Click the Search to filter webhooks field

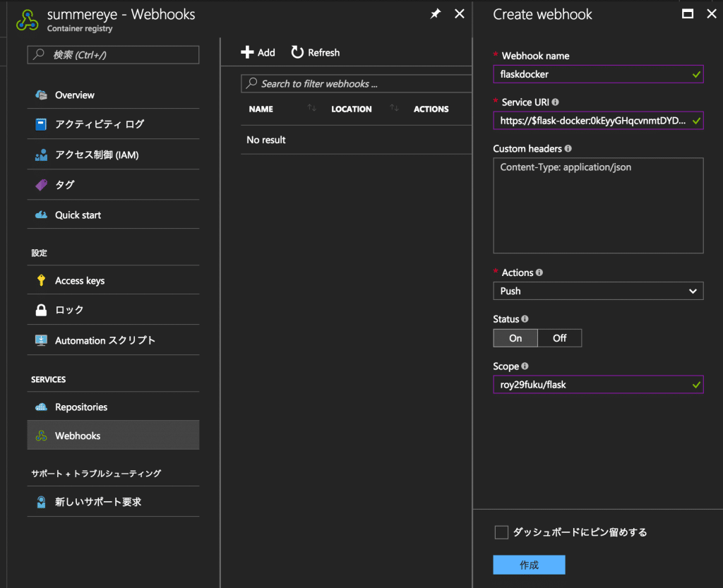(357, 83)
